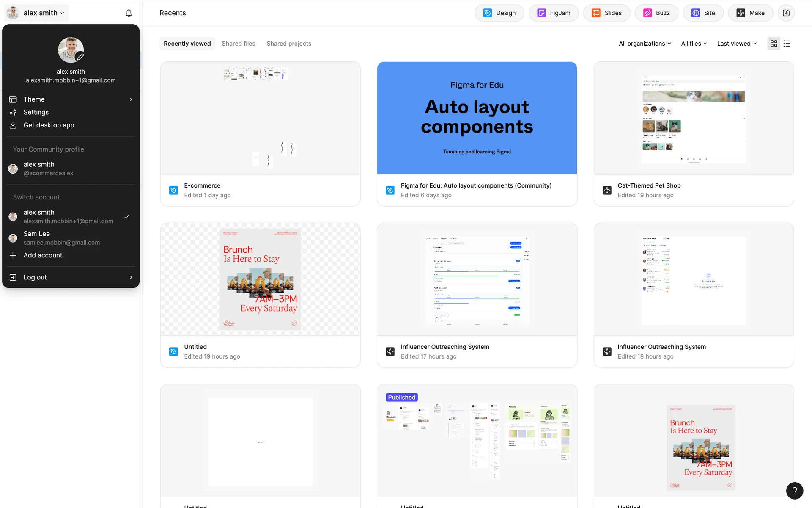
Task: Switch to grid view
Action: [774, 44]
